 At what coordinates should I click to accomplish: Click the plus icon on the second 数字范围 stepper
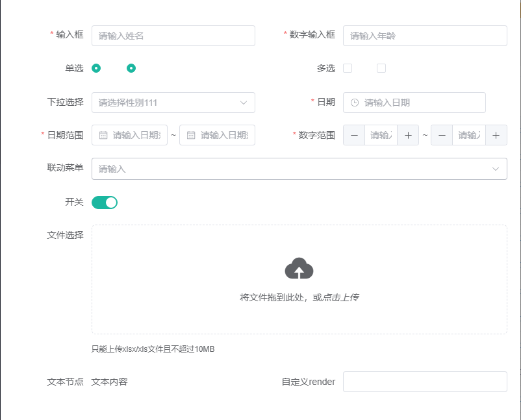click(x=496, y=135)
